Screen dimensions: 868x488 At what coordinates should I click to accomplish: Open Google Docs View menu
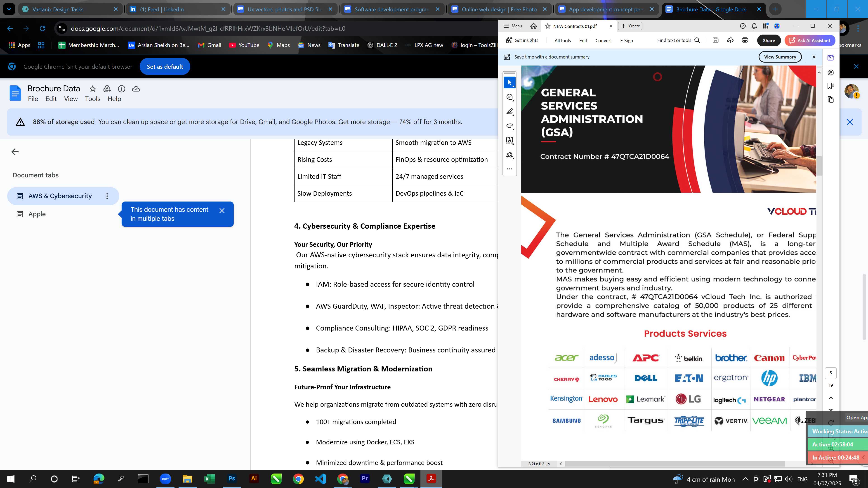click(x=71, y=99)
